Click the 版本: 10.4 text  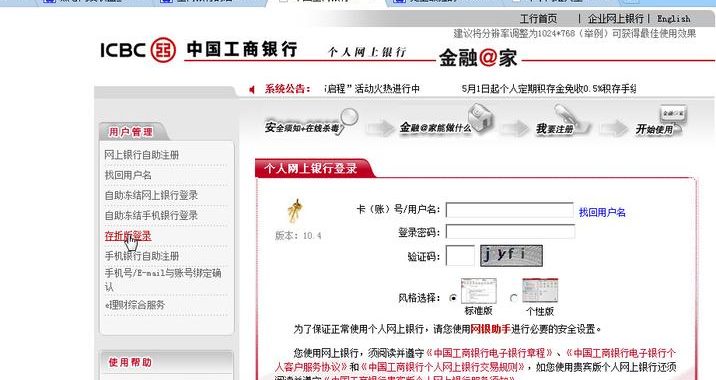[298, 236]
